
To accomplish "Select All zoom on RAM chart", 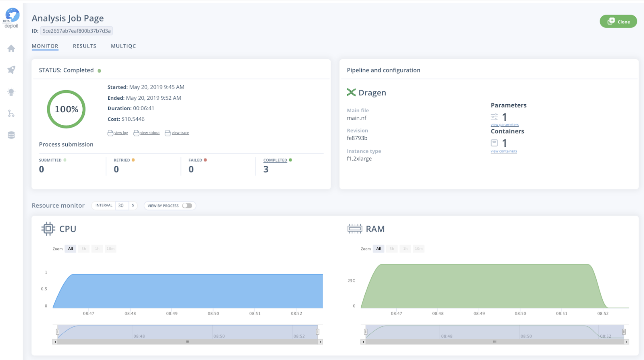I will point(379,249).
